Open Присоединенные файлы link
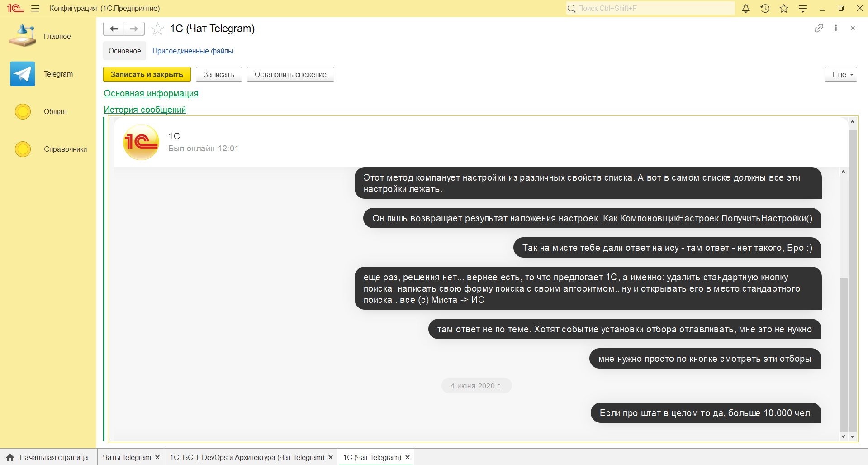This screenshot has height=465, width=868. point(193,51)
